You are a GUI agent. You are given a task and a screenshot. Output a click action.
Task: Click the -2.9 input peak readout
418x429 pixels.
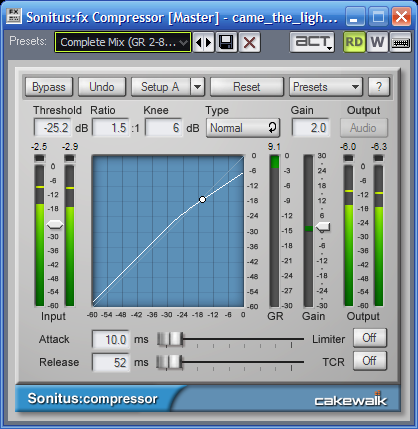click(x=70, y=147)
